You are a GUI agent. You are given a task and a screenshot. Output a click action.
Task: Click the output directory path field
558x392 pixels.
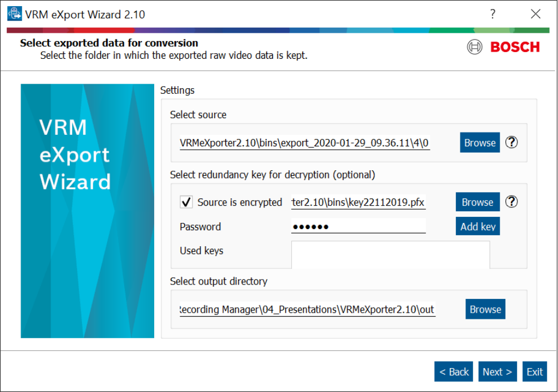click(307, 309)
